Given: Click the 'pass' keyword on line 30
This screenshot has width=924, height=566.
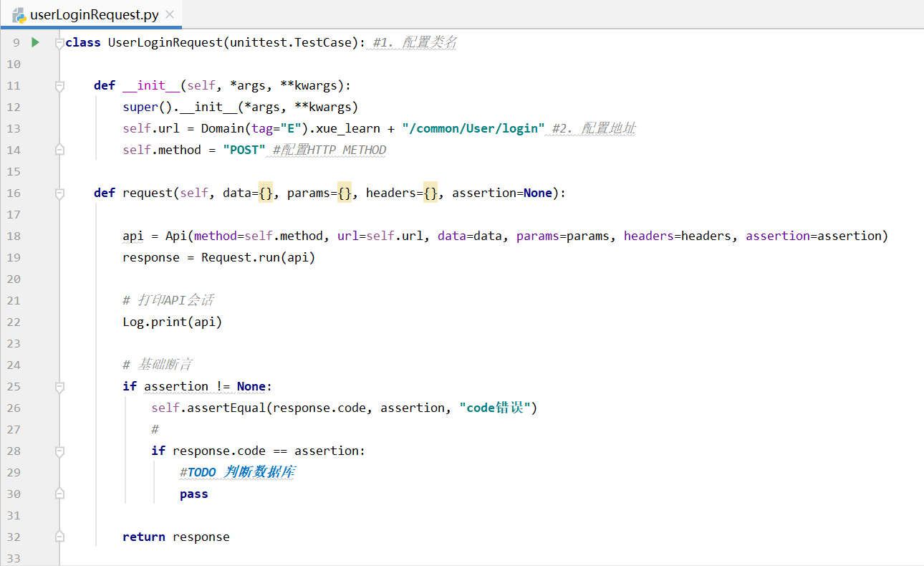Looking at the screenshot, I should point(194,494).
